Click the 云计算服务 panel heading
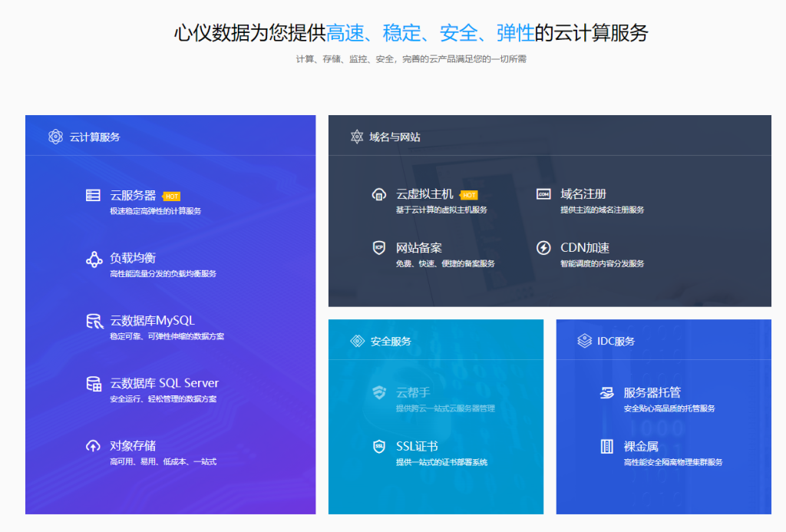The width and height of the screenshot is (786, 532). pos(94,137)
